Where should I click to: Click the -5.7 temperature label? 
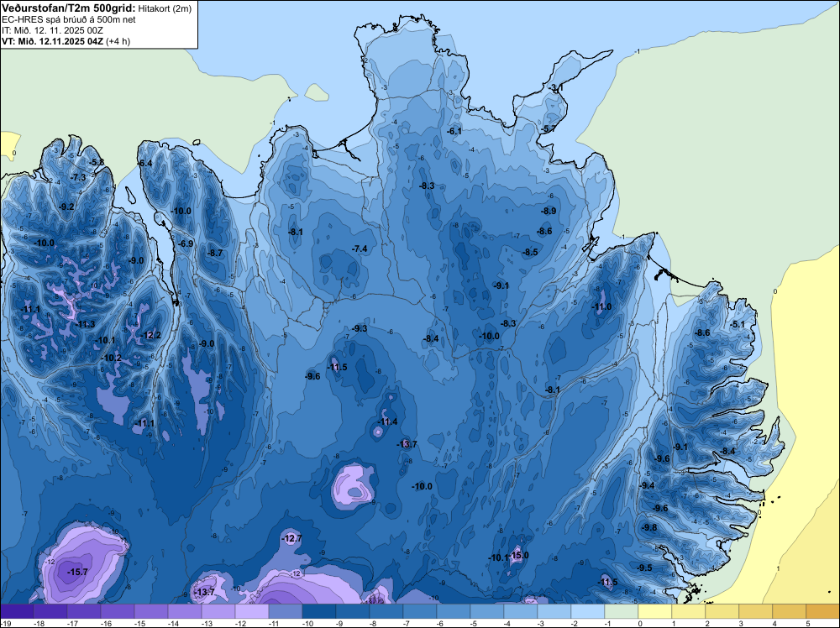coord(548,129)
